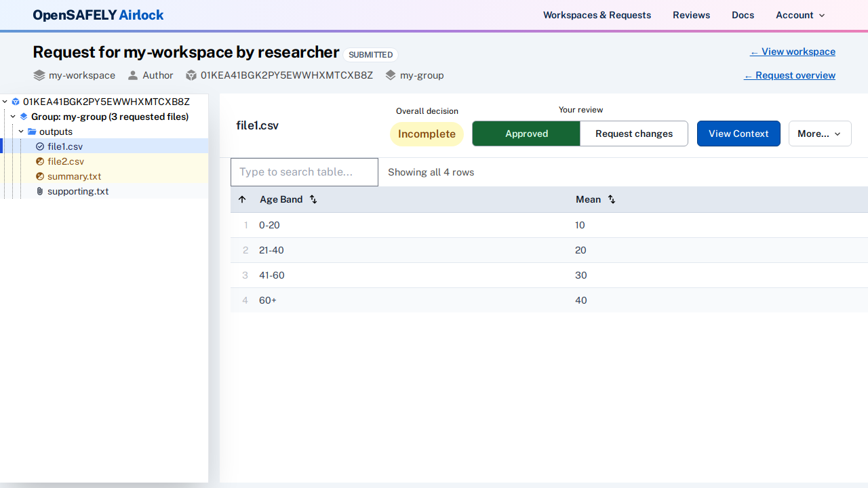Viewport: 868px width, 488px height.
Task: Click the View Context button
Action: tap(738, 134)
